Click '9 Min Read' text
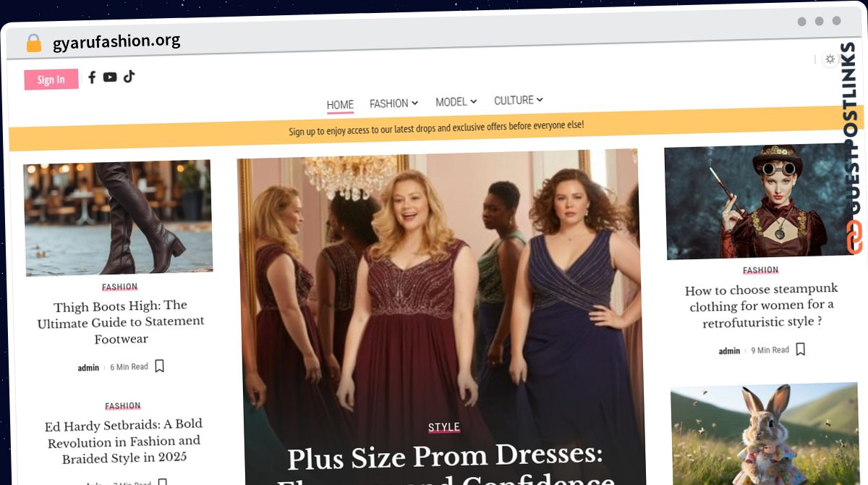The height and width of the screenshot is (485, 868). point(770,350)
